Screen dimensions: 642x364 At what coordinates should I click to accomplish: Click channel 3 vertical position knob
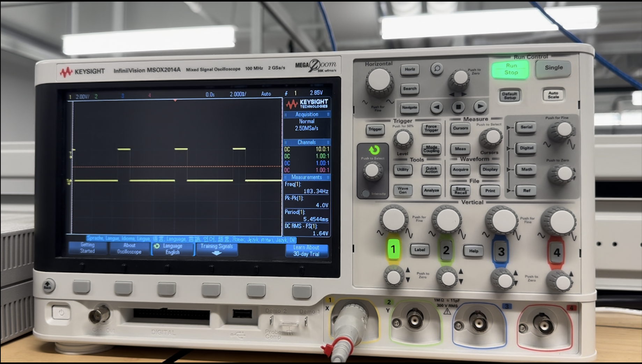click(503, 280)
